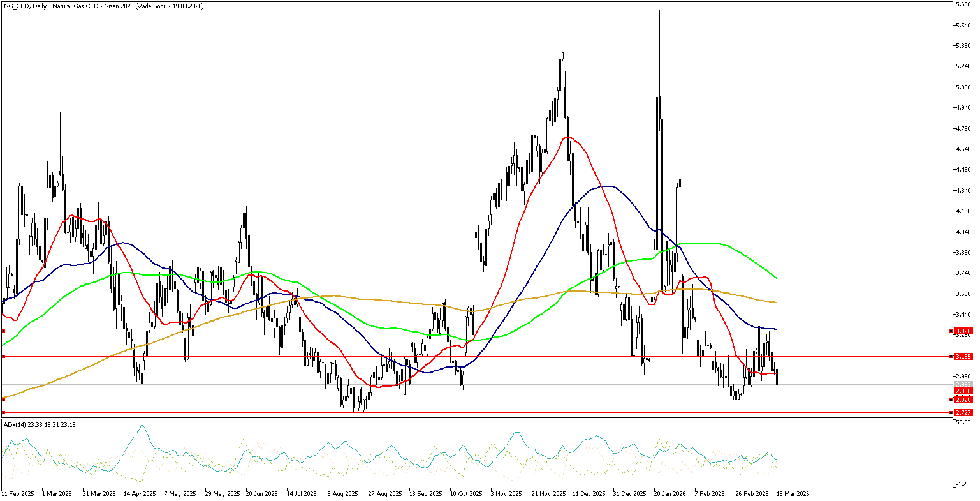Click the 5.690 price axis label
This screenshot has width=980, height=501.
click(963, 4)
